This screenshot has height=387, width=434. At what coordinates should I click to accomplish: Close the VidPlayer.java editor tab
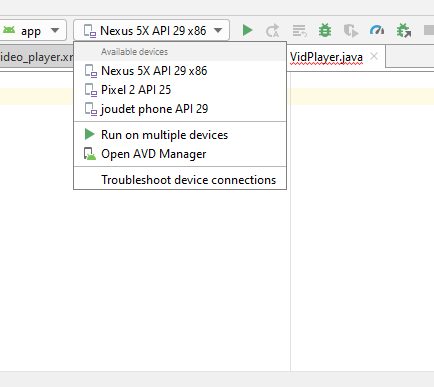pos(374,56)
